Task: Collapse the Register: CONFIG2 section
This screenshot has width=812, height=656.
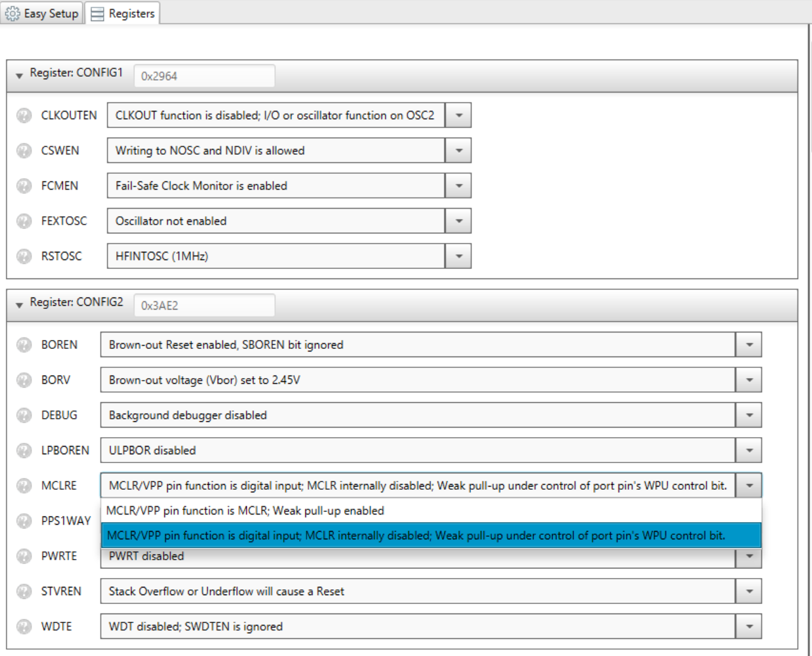Action: [x=19, y=305]
